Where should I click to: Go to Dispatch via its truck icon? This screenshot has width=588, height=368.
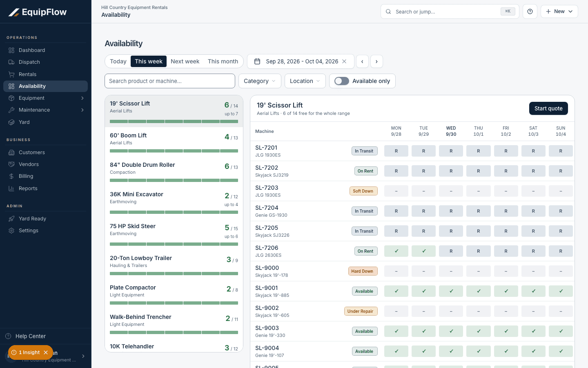click(x=11, y=62)
